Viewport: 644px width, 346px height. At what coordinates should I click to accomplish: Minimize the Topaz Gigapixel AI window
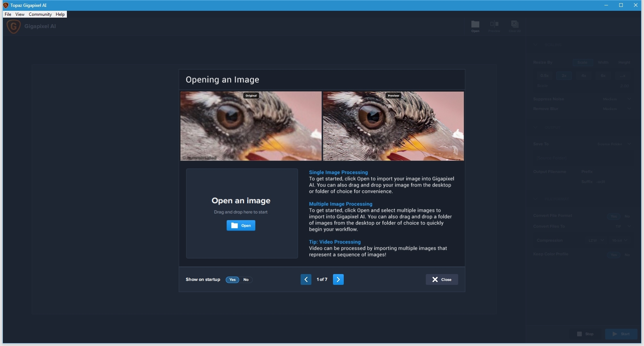[x=606, y=5]
